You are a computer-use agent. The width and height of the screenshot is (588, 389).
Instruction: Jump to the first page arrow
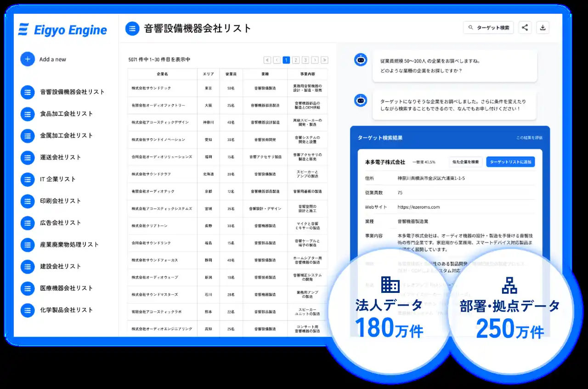pos(267,60)
